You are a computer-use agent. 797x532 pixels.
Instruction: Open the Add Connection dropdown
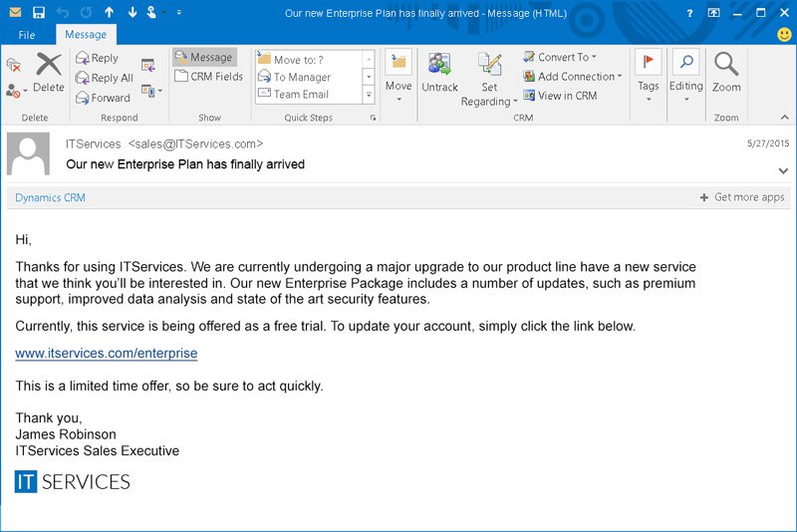619,77
